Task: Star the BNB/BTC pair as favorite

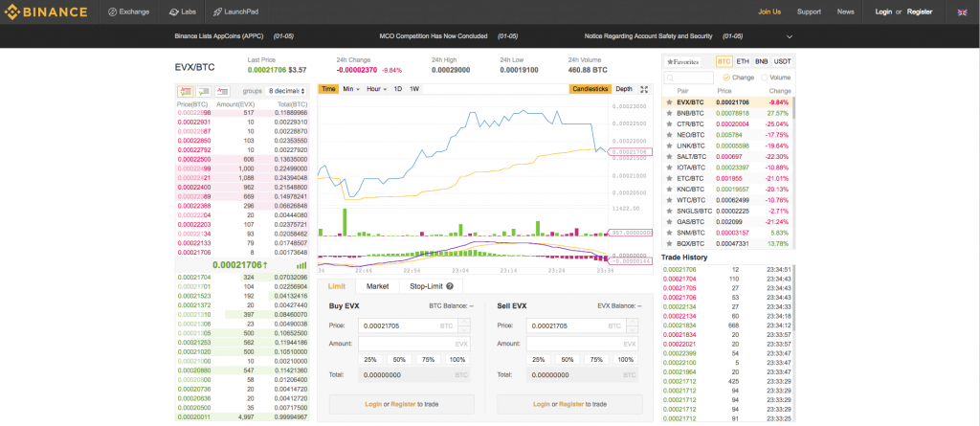Action: (x=668, y=113)
